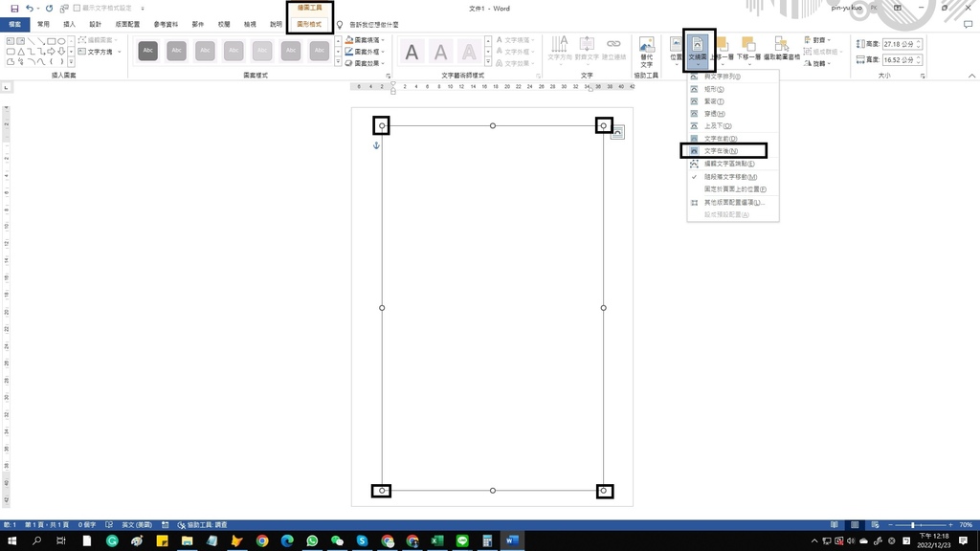
Task: Click the layout options icon beside the shape
Action: click(x=617, y=132)
